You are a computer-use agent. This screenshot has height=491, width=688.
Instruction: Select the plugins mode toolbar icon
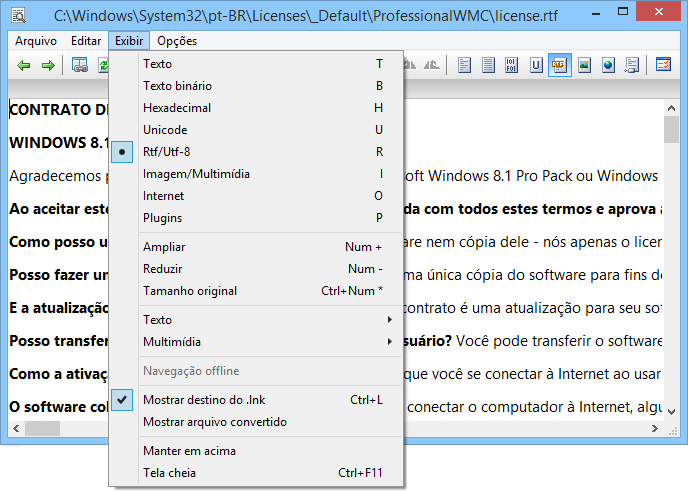click(631, 65)
